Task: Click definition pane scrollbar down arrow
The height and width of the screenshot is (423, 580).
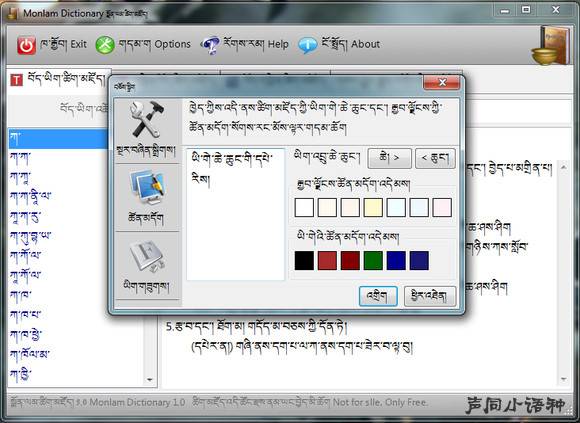Action: tap(563, 379)
